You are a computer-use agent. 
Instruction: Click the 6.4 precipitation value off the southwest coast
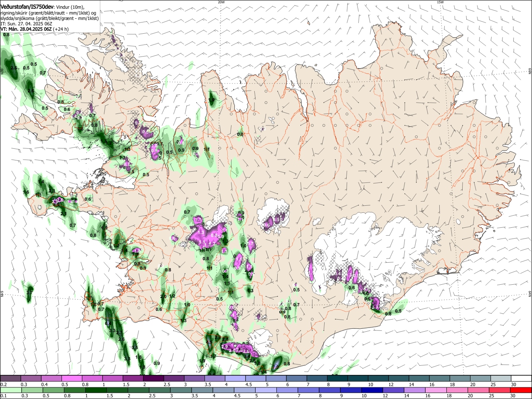click(108, 323)
